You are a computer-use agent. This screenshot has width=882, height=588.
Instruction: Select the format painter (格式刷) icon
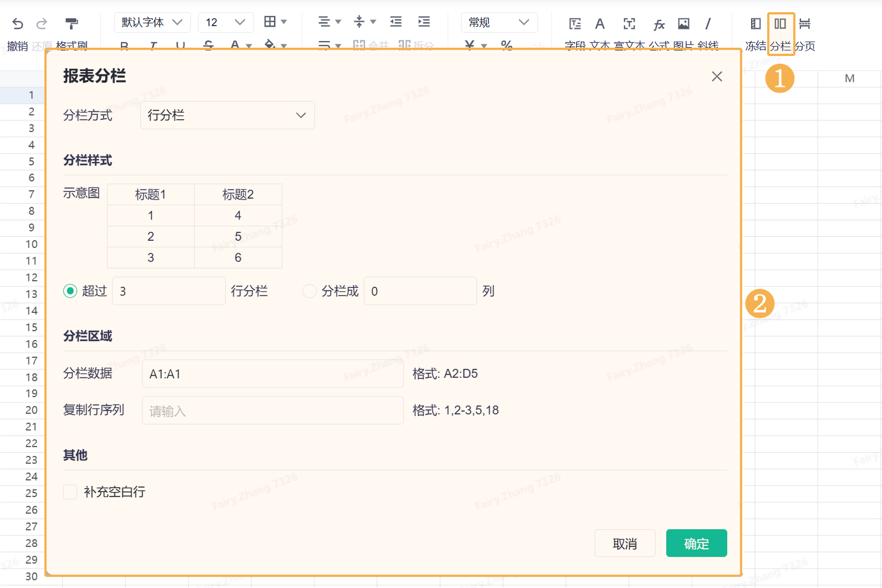(x=72, y=23)
